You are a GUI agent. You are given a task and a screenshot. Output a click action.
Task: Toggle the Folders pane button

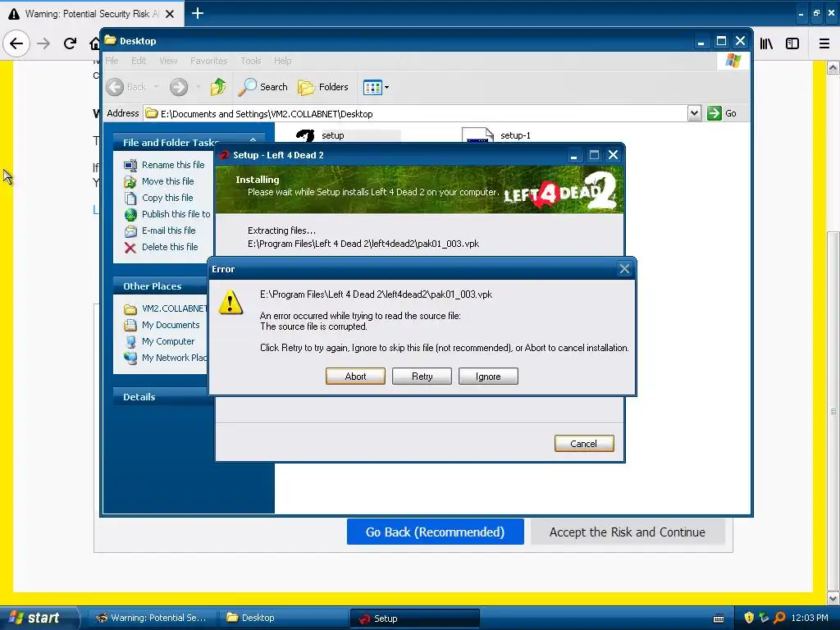coord(323,87)
